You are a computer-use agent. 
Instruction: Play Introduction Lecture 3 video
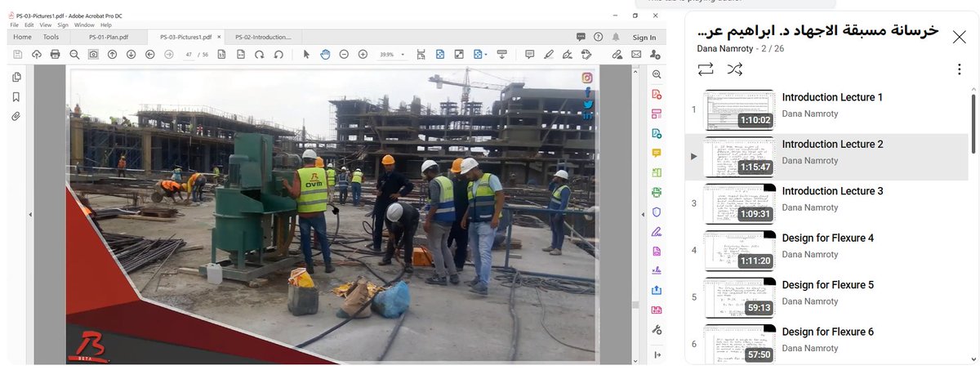click(x=826, y=204)
